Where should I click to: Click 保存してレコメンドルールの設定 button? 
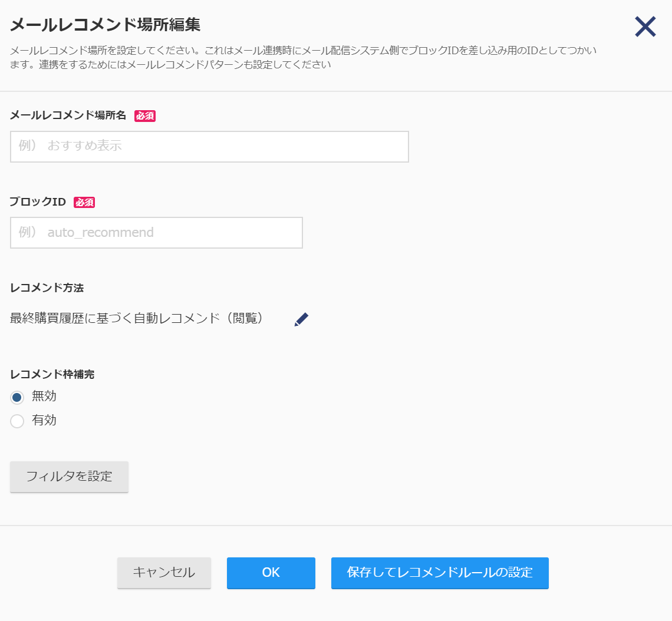coord(440,573)
